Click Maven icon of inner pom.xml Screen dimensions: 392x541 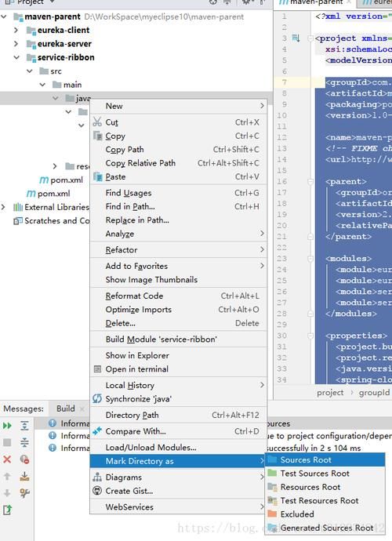click(x=44, y=180)
